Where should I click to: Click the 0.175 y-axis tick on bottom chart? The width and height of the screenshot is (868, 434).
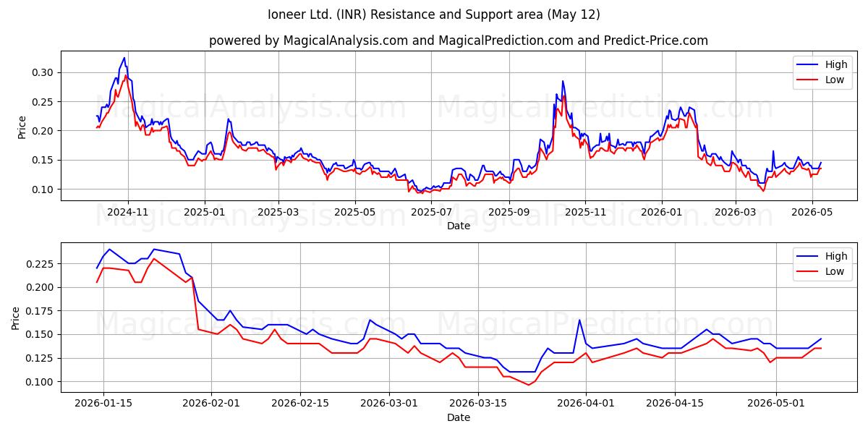39,311
